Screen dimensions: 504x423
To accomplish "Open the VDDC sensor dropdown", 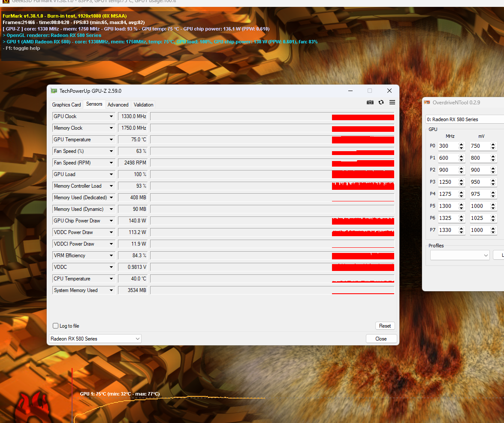I will [111, 267].
